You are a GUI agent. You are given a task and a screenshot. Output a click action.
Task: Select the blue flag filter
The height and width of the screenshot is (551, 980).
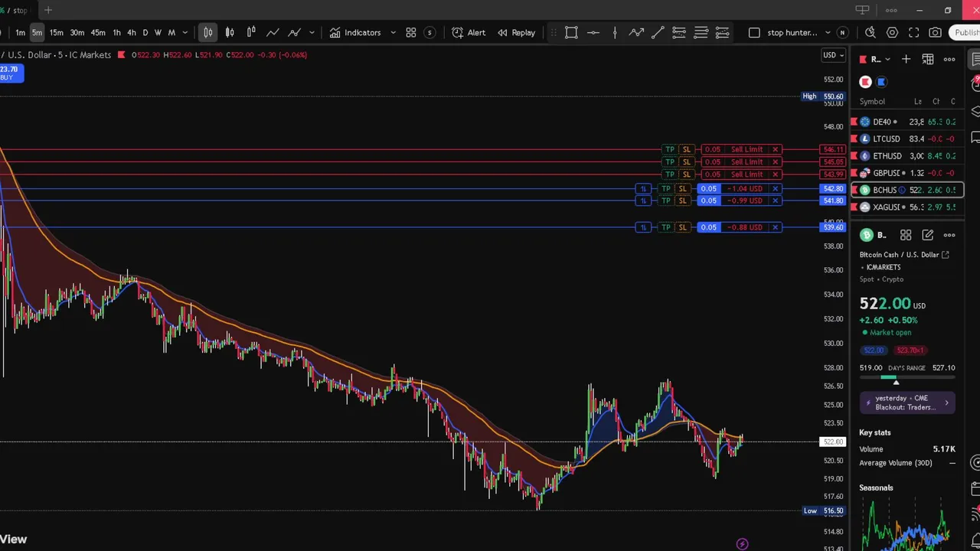pos(881,82)
